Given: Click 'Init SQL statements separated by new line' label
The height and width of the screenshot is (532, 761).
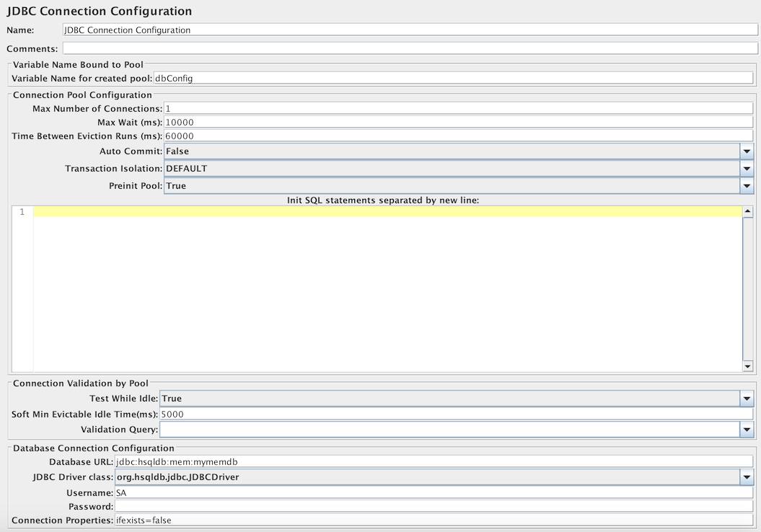Looking at the screenshot, I should click(x=383, y=200).
